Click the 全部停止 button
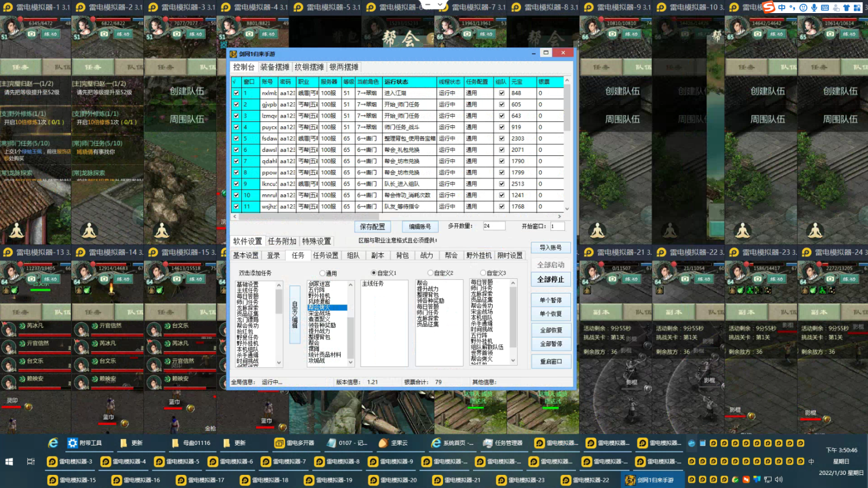The image size is (868, 488). 551,279
